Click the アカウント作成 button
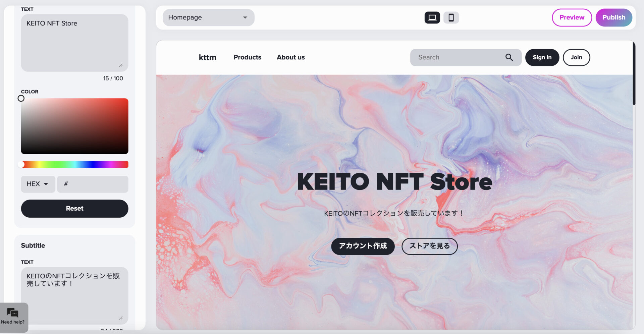The image size is (644, 334). pos(363,246)
